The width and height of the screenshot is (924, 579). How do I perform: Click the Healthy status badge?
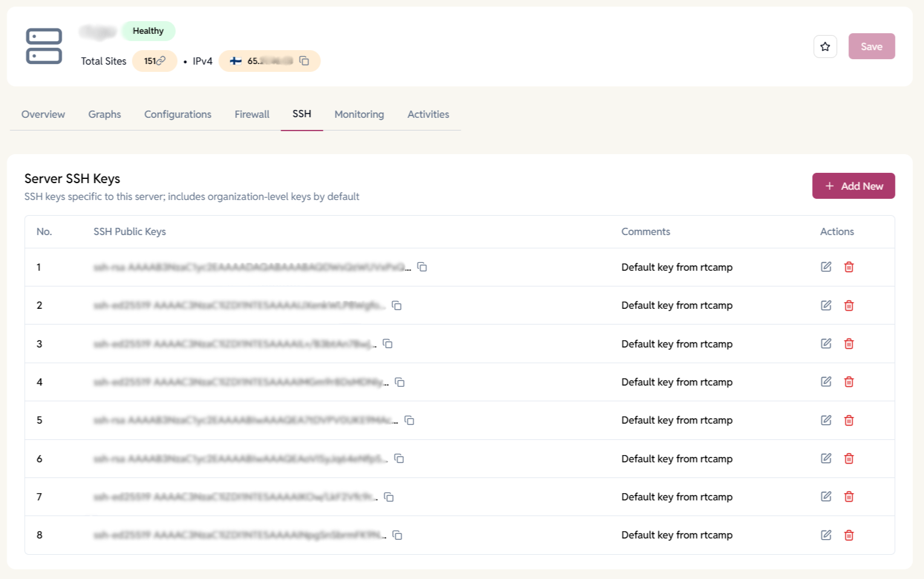click(x=148, y=31)
